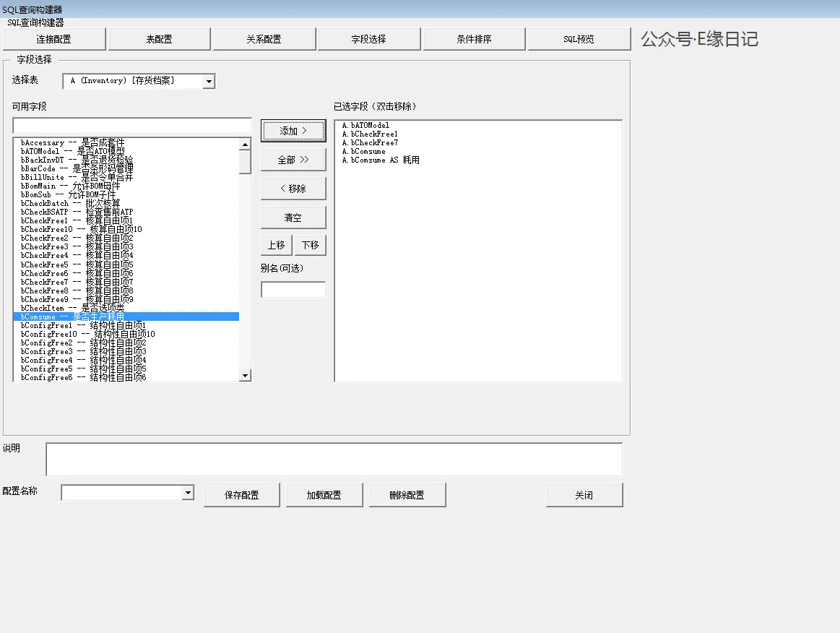Select bConfigFree2 field row

126,343
